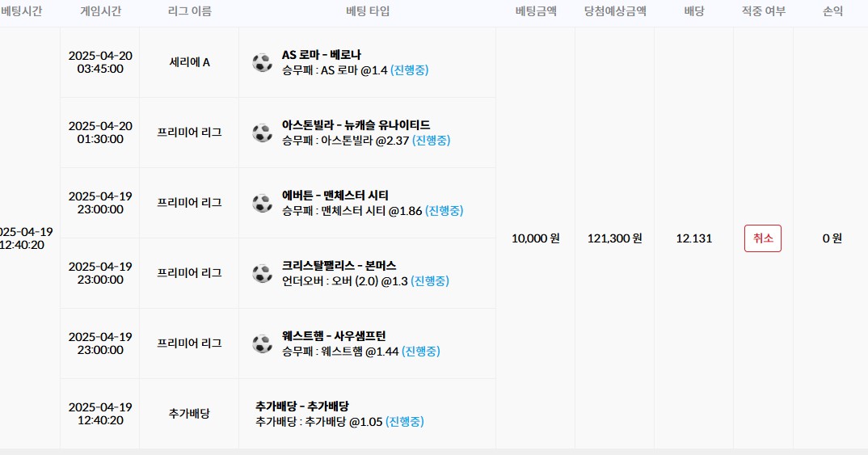Click soccer ball icon for 아스톤빌라 match
The height and width of the screenshot is (455, 868).
(x=262, y=133)
